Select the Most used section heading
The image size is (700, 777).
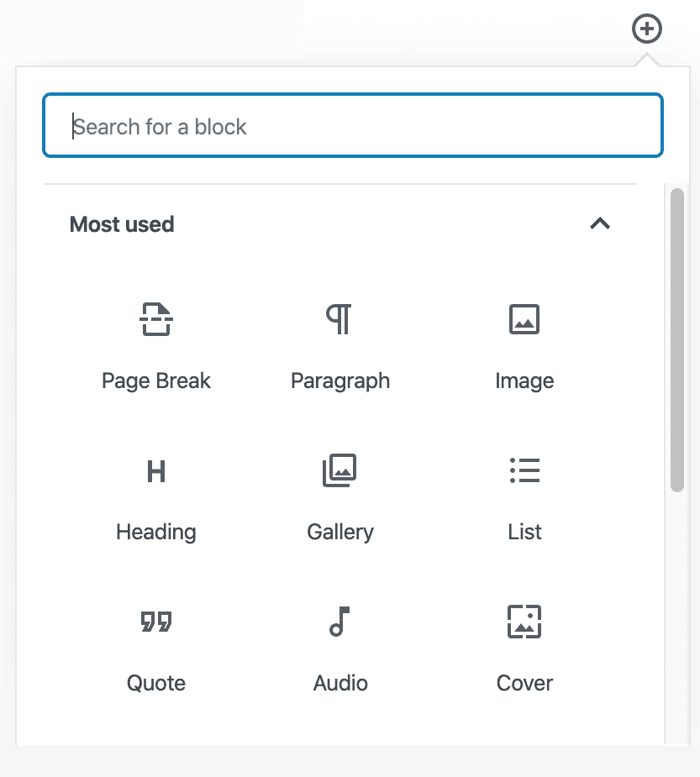121,224
